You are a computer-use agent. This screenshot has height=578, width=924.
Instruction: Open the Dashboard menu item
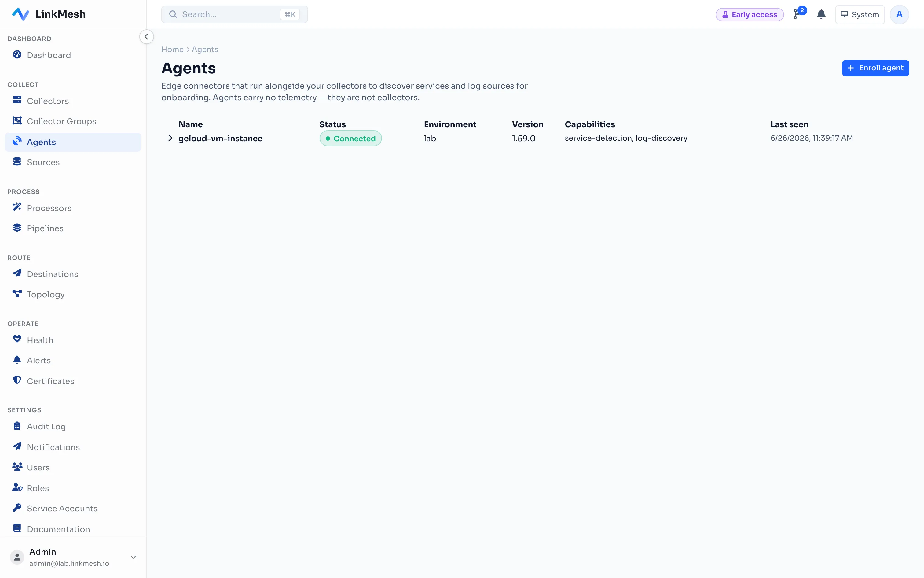[x=73, y=55]
